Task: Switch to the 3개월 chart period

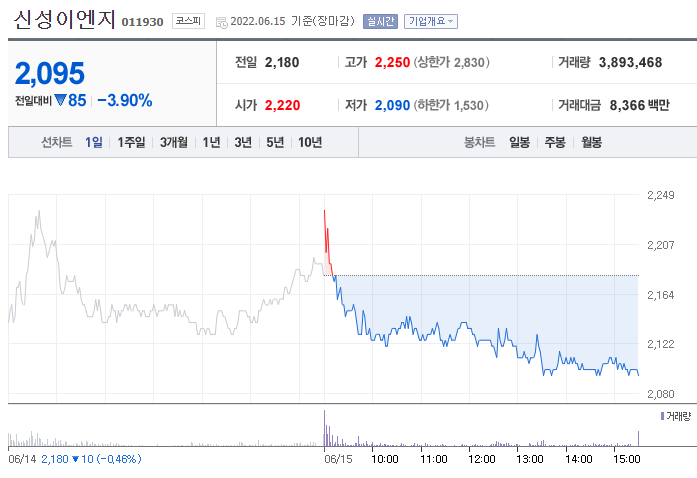Action: point(173,142)
